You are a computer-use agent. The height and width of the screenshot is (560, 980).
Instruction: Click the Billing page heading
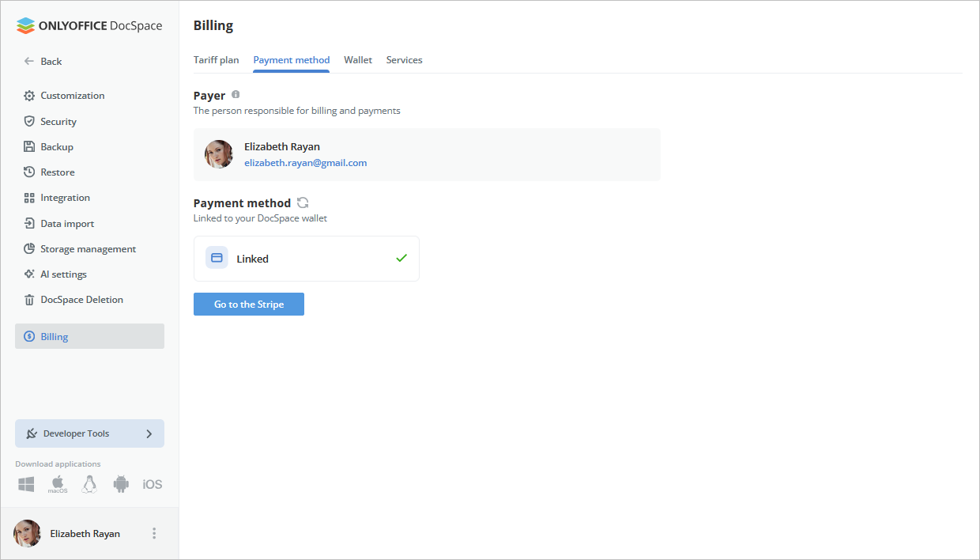point(213,25)
